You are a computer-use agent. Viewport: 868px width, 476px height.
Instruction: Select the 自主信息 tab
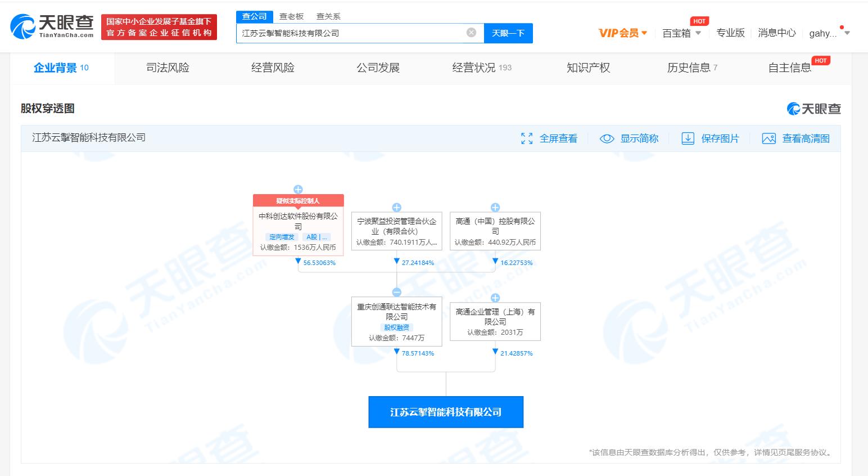click(x=790, y=68)
